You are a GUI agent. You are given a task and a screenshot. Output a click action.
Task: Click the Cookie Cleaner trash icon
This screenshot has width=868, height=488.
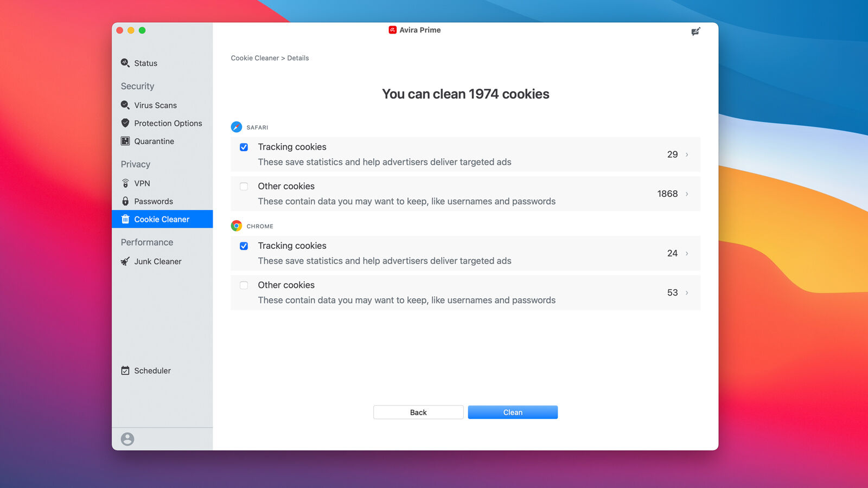[x=125, y=219]
